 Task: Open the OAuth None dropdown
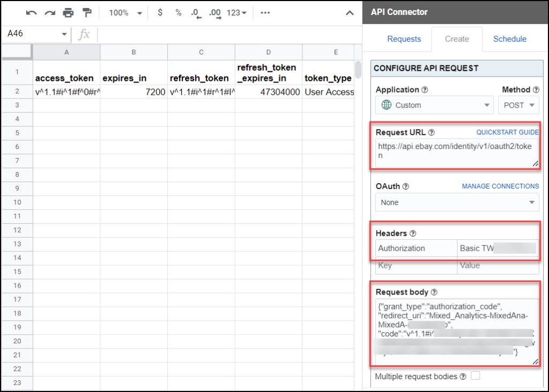pyautogui.click(x=457, y=202)
